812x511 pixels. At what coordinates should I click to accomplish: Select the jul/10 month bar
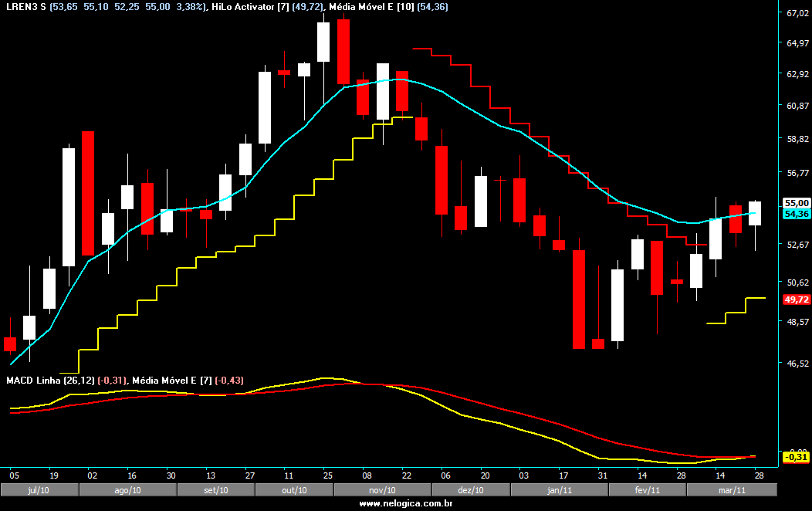click(x=39, y=490)
